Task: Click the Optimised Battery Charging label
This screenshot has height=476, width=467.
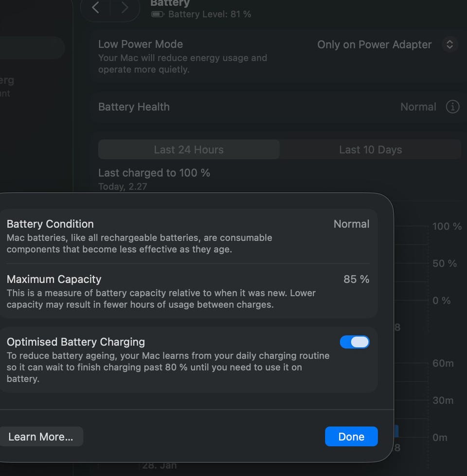Action: [x=76, y=342]
